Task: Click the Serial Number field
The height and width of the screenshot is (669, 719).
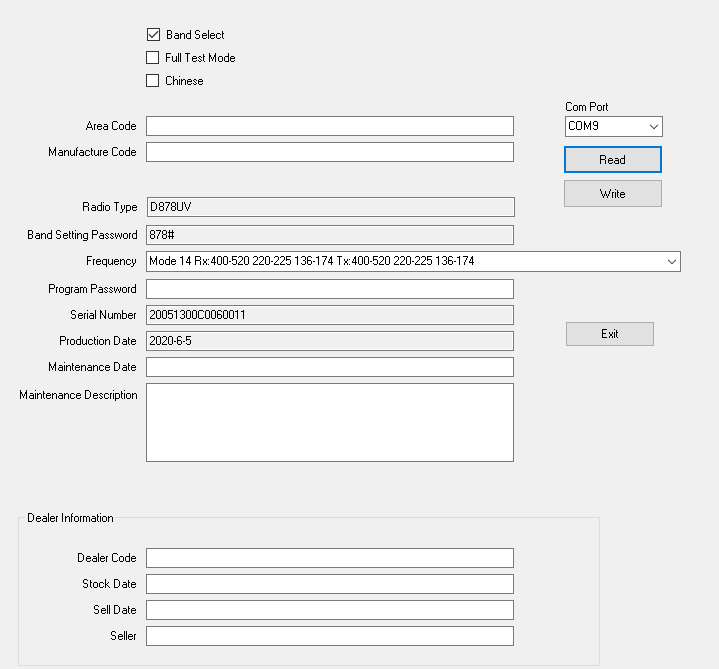Action: tap(330, 315)
